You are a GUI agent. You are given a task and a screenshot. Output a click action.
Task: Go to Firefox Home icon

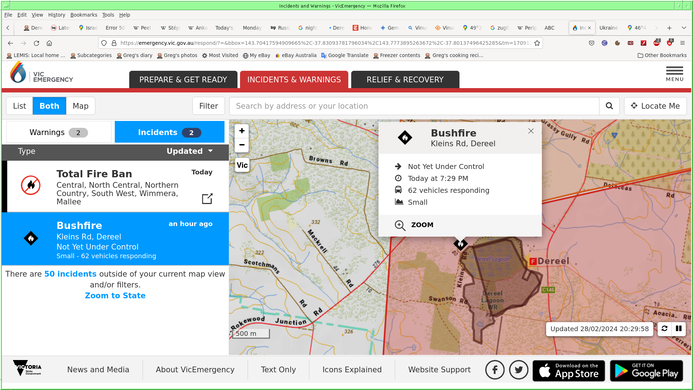tap(49, 43)
